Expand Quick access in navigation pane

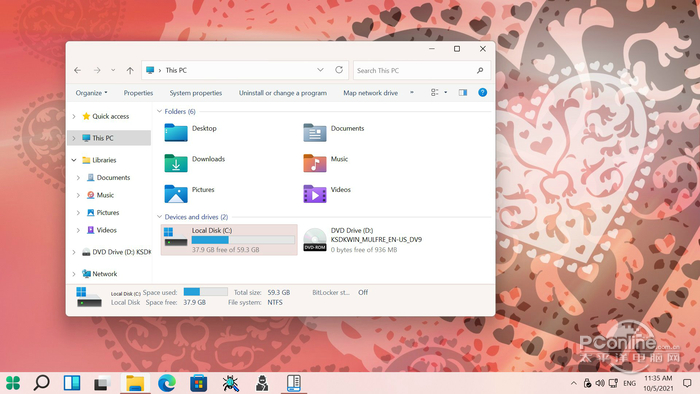pos(74,116)
